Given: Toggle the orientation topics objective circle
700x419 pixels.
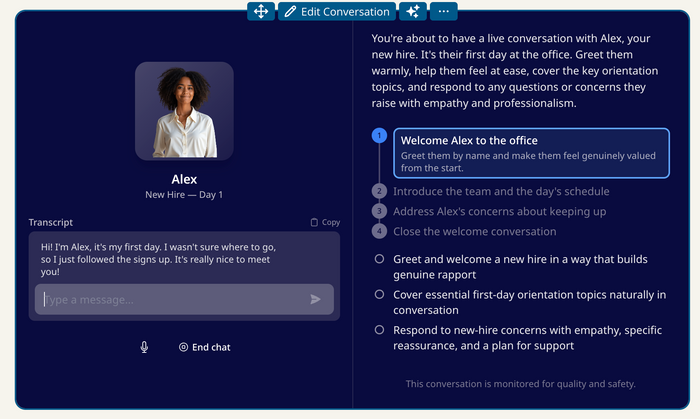Looking at the screenshot, I should coord(379,295).
